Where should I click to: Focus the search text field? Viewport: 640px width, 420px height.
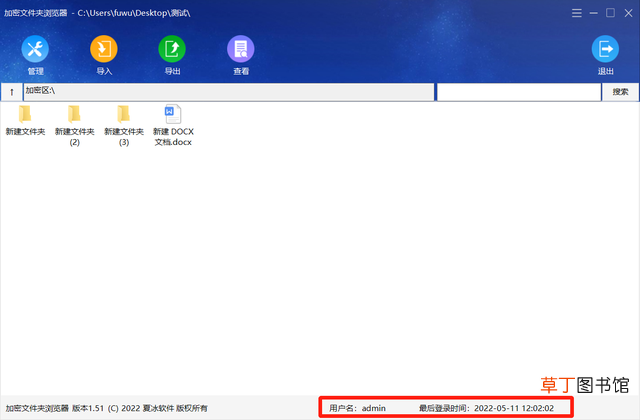click(x=519, y=92)
